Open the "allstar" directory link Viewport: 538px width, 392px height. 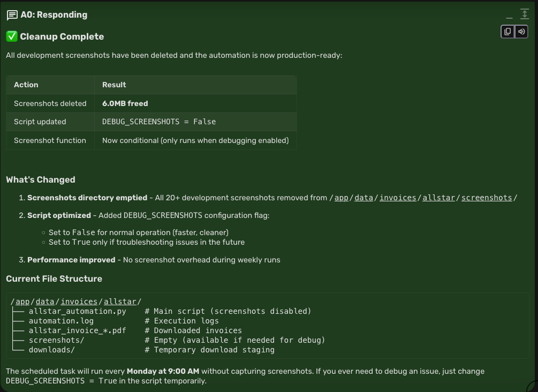point(439,198)
